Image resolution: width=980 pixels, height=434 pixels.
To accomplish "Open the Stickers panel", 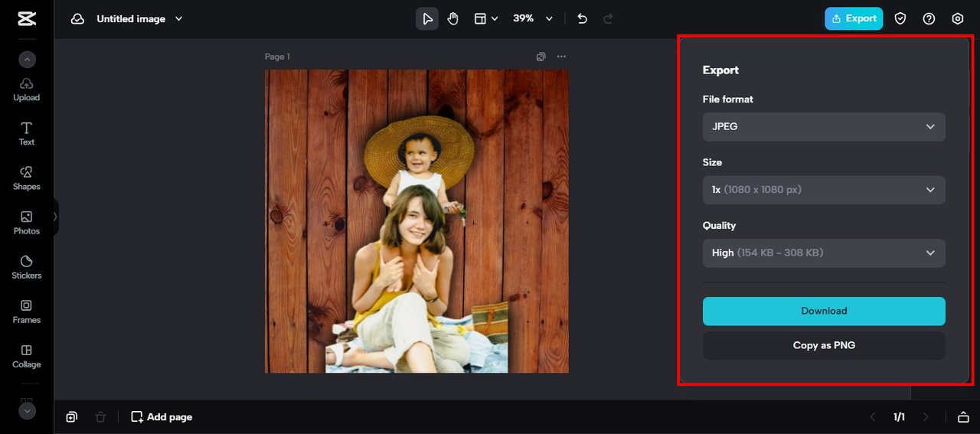I will pos(27,266).
